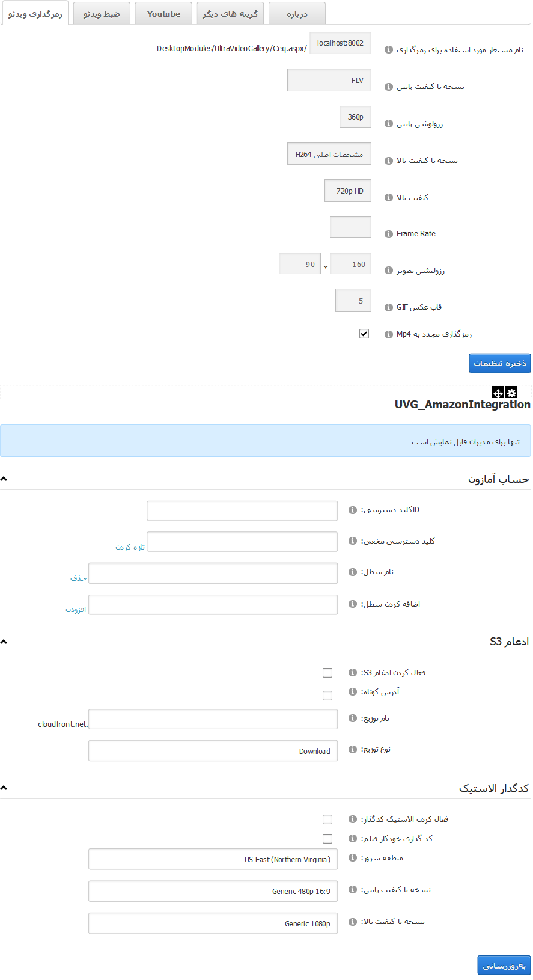Screen dimensions: 533x980
Task: Open the US East (Northern Virginia) region dropdown
Action: pyautogui.click(x=213, y=859)
